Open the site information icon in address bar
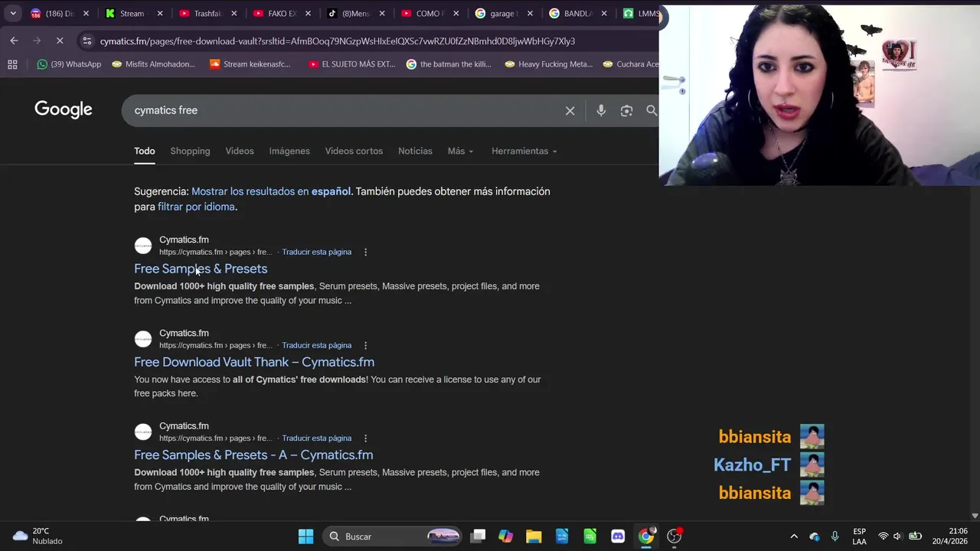The image size is (980, 551). 87,41
